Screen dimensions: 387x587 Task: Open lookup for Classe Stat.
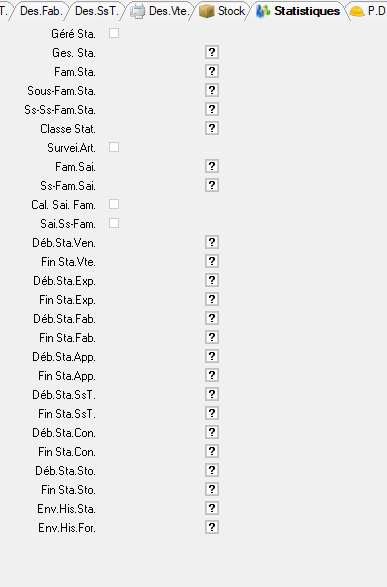212,128
